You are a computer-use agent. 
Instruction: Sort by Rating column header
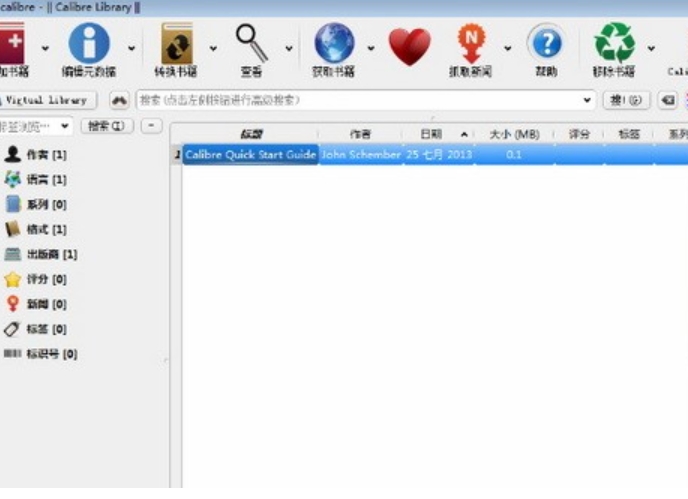click(x=579, y=134)
